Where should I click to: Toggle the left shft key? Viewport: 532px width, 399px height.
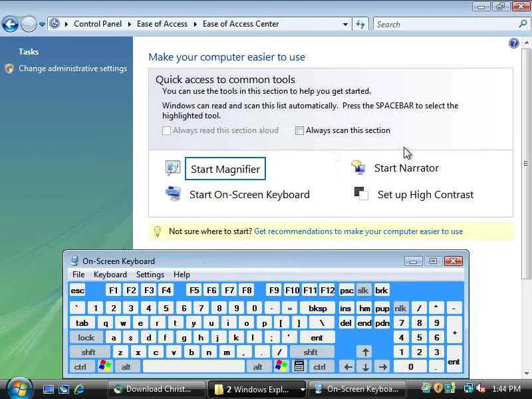[x=89, y=352]
